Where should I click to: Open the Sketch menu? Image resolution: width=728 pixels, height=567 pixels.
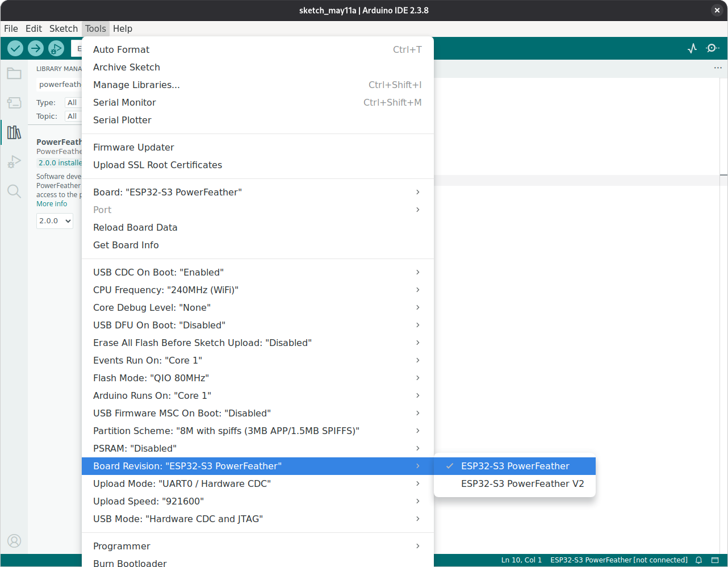64,28
